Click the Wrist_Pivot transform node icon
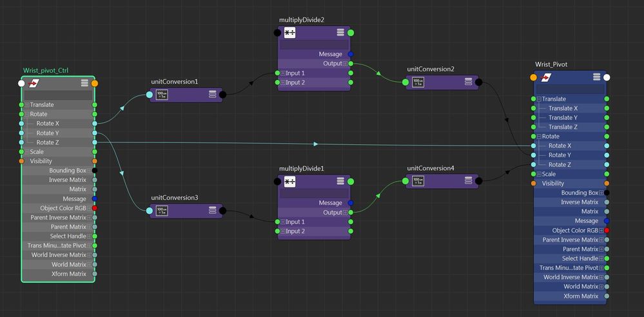Image resolution: width=644 pixels, height=317 pixels. coord(545,77)
